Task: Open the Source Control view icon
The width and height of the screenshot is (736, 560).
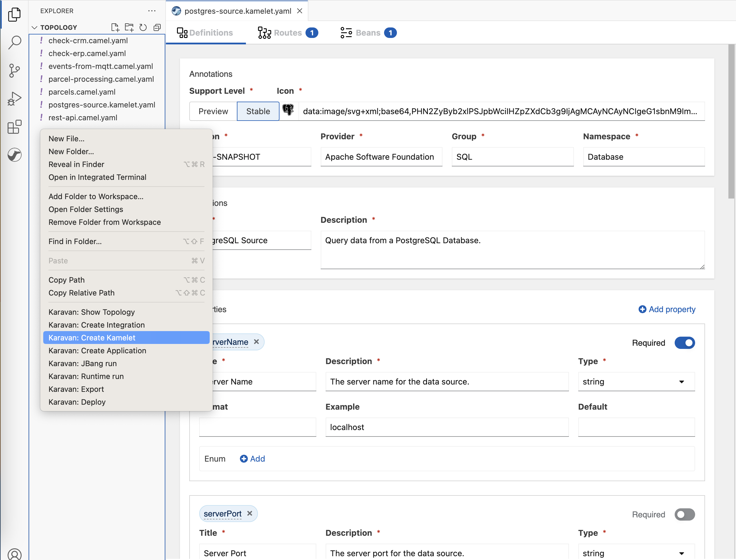Action: coord(15,70)
